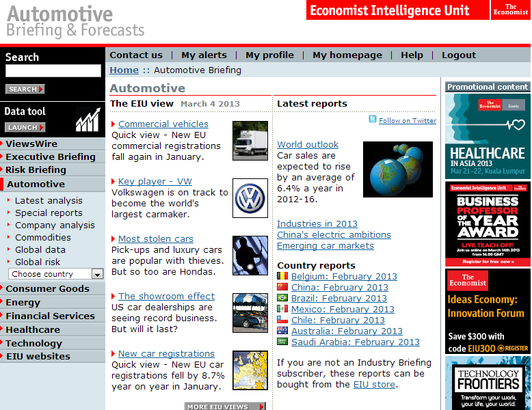
Task: Click the SEARCH button
Action: (x=25, y=90)
